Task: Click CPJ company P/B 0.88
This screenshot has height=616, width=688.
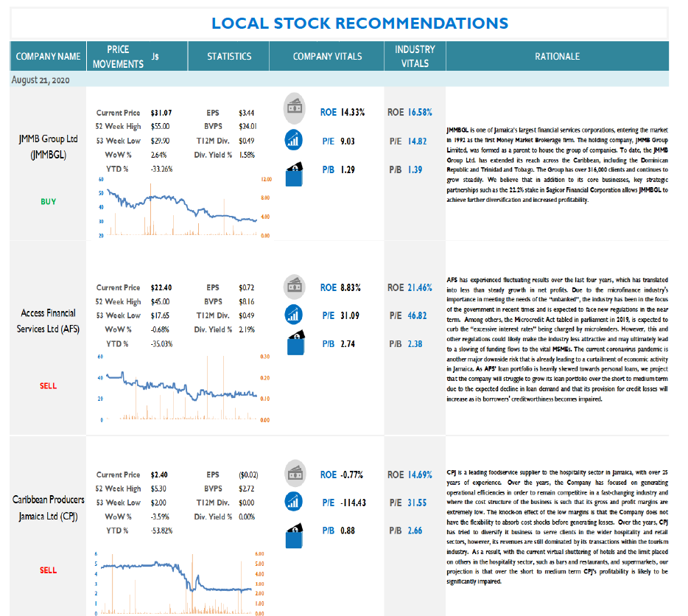Action: (348, 531)
